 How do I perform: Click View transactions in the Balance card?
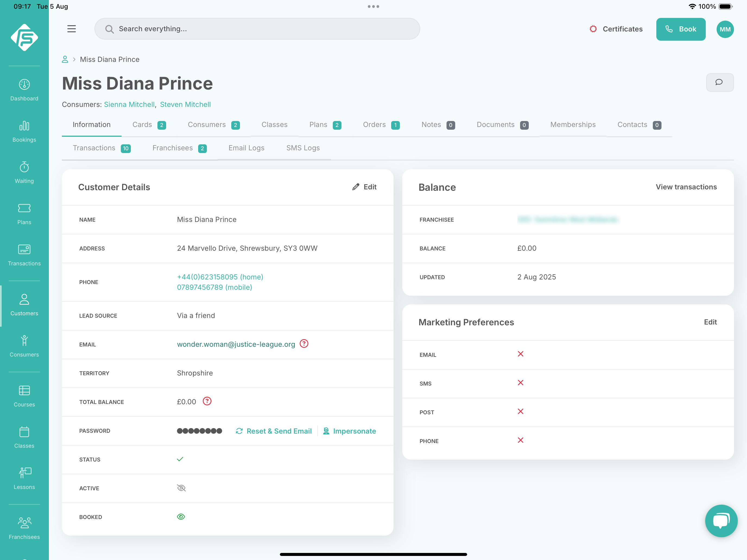click(x=686, y=187)
